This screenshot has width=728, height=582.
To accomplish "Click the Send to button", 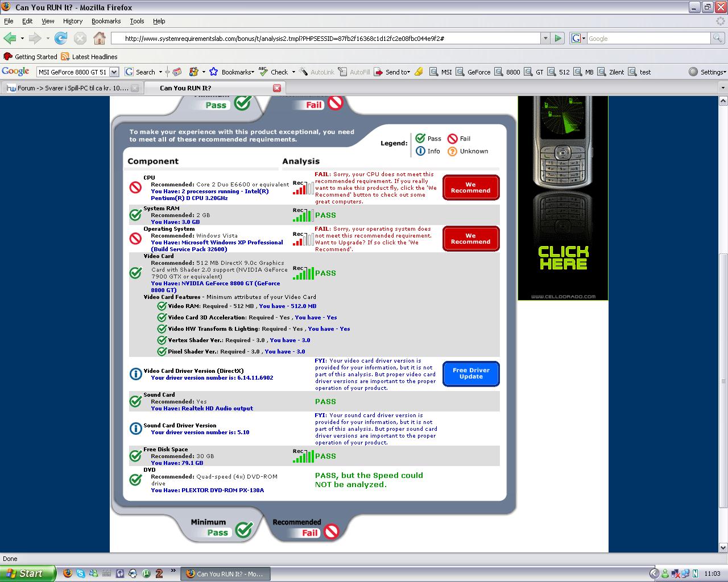I will click(x=392, y=72).
